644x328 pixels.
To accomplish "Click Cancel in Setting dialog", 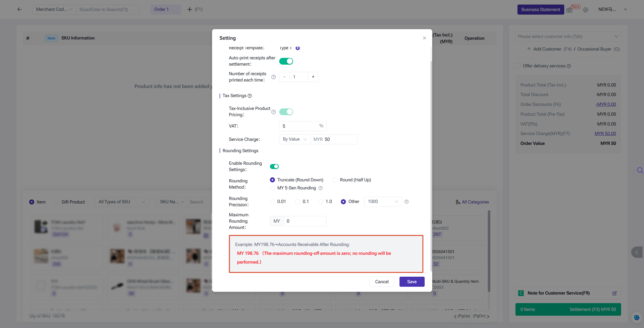I will pyautogui.click(x=382, y=282).
